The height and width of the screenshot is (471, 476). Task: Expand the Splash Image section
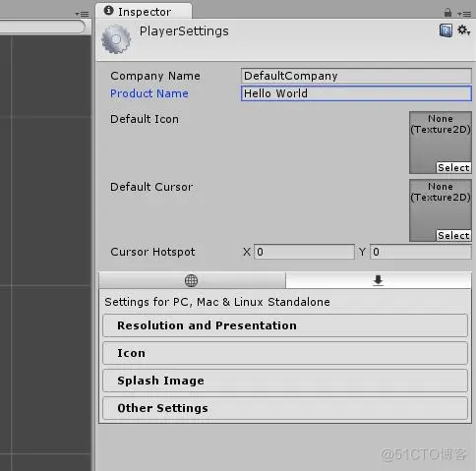coord(285,381)
